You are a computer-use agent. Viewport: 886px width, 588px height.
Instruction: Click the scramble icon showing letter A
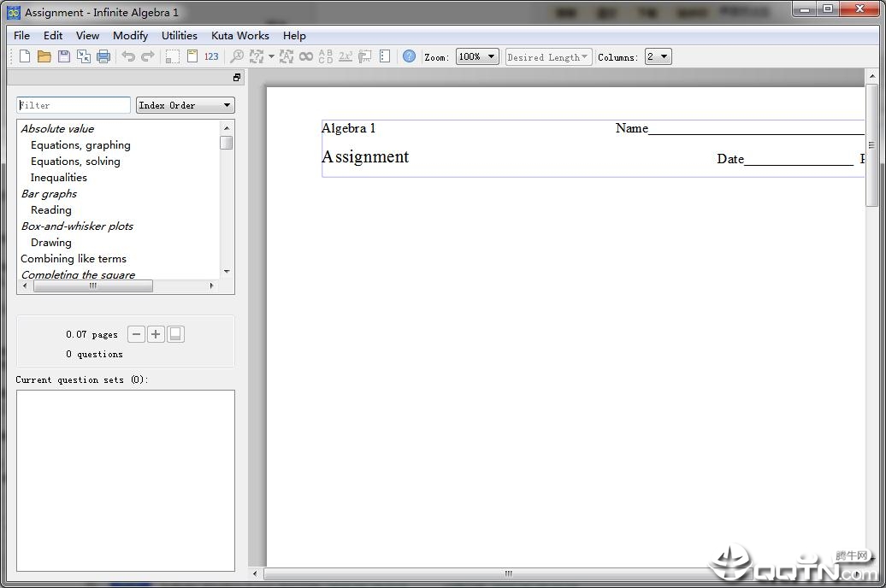coord(286,56)
